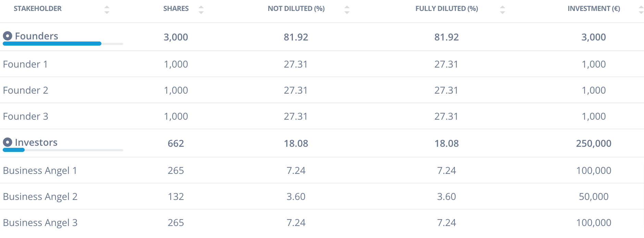Open the Founder 2 row
Image resolution: width=644 pixels, height=238 pixels.
[322, 90]
